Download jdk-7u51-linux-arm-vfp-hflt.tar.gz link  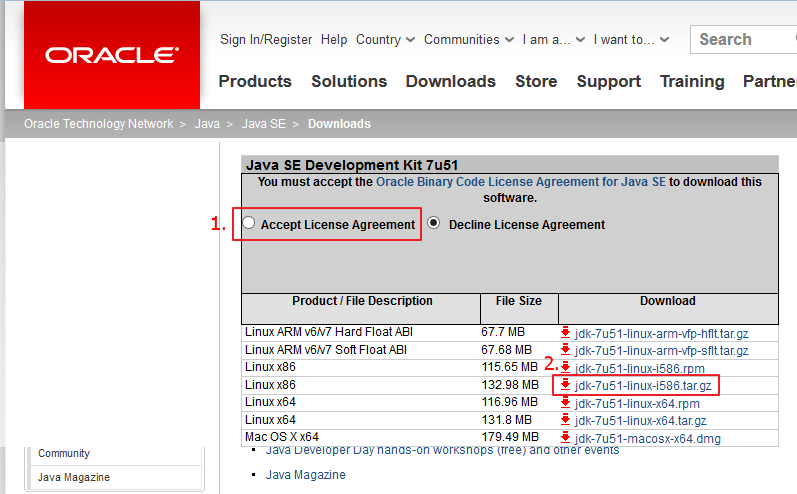coord(661,333)
